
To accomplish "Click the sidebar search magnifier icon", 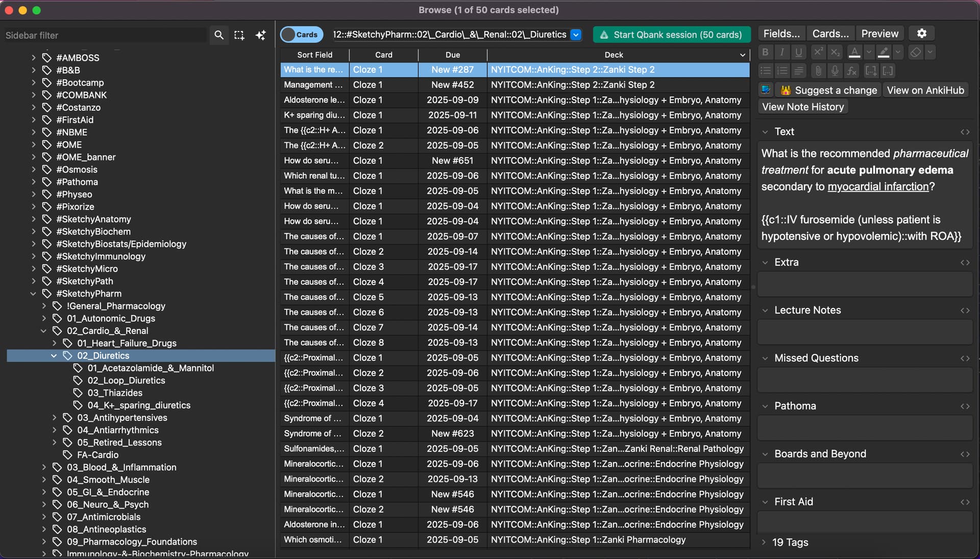I will coord(219,35).
